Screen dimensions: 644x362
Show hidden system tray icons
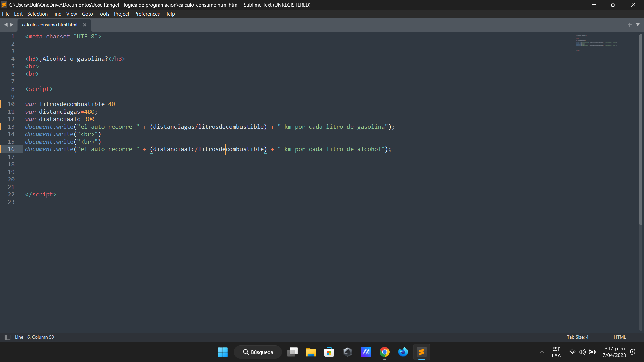point(542,352)
